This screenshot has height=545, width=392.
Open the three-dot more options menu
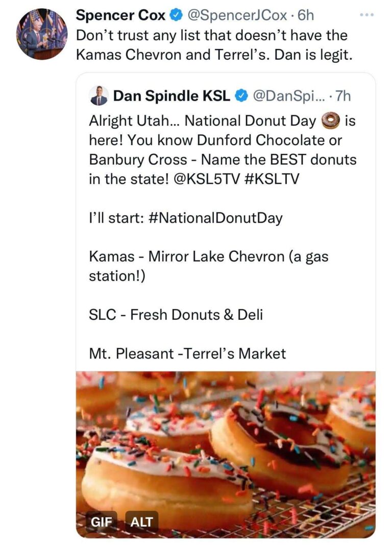click(366, 15)
